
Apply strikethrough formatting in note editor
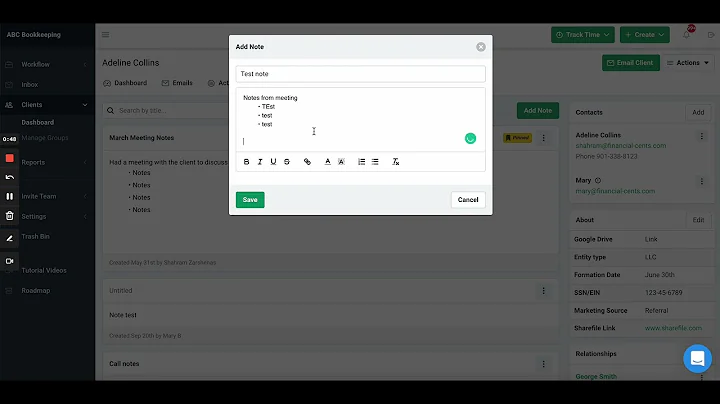[287, 162]
